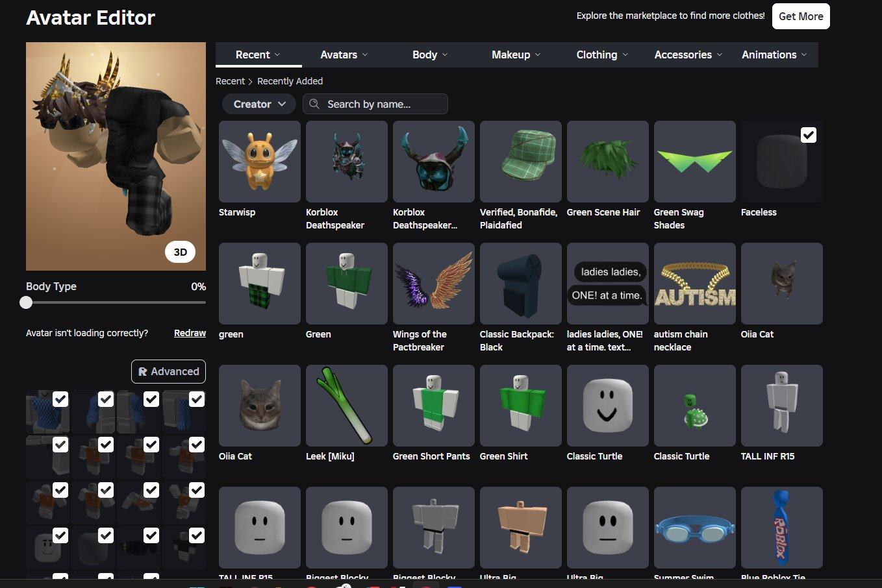
Task: Expand the Clothing category dropdown
Action: pyautogui.click(x=603, y=55)
